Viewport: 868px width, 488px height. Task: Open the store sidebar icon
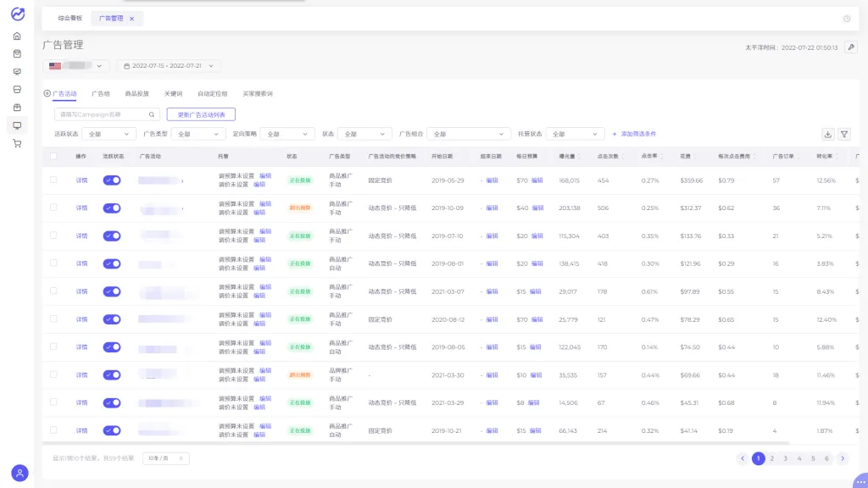click(x=17, y=90)
